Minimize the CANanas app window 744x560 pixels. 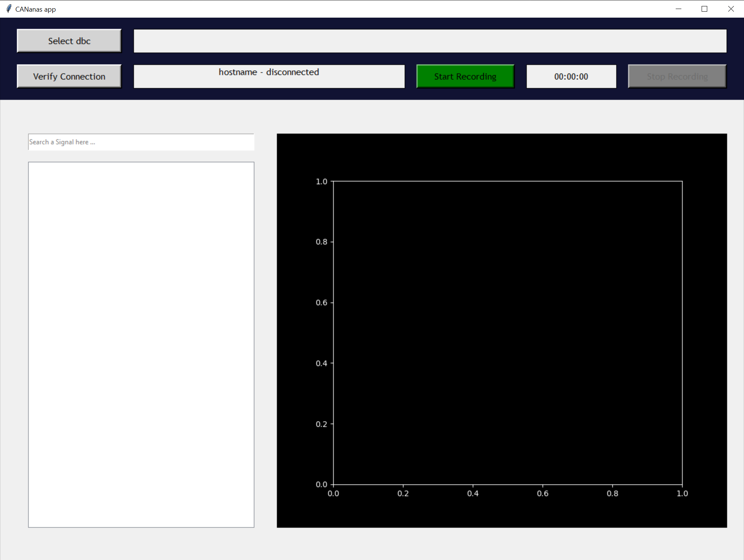pos(678,9)
